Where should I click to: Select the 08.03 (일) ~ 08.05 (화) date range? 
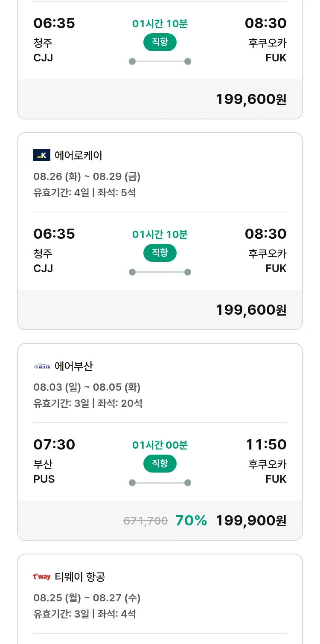[x=87, y=387]
